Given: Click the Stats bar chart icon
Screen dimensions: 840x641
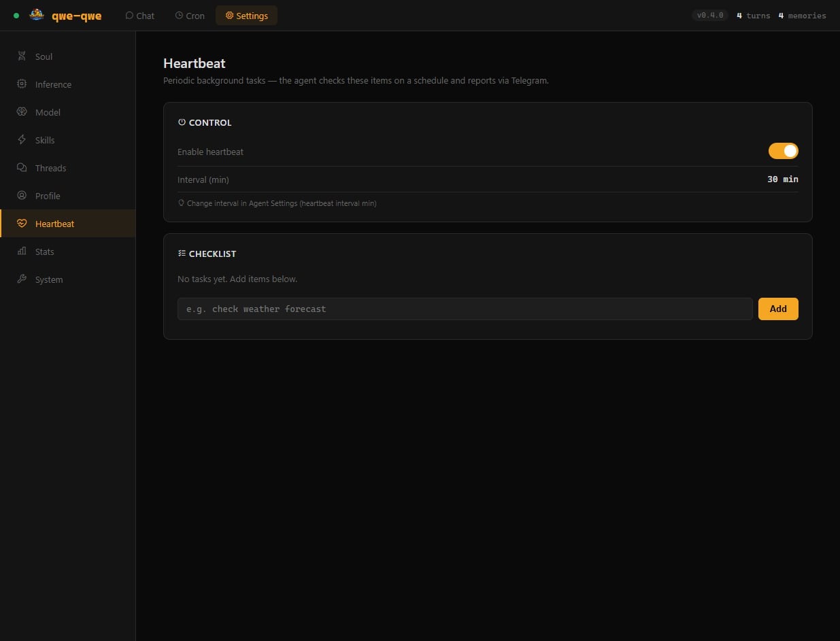Looking at the screenshot, I should pos(22,252).
